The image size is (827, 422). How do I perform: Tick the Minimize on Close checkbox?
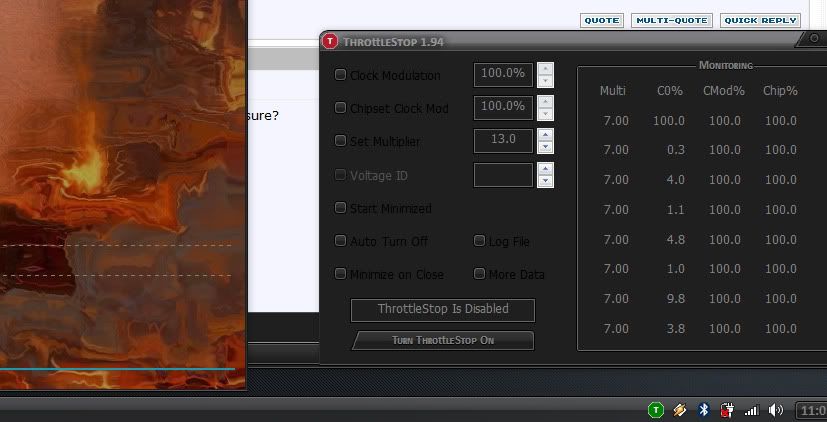click(340, 274)
